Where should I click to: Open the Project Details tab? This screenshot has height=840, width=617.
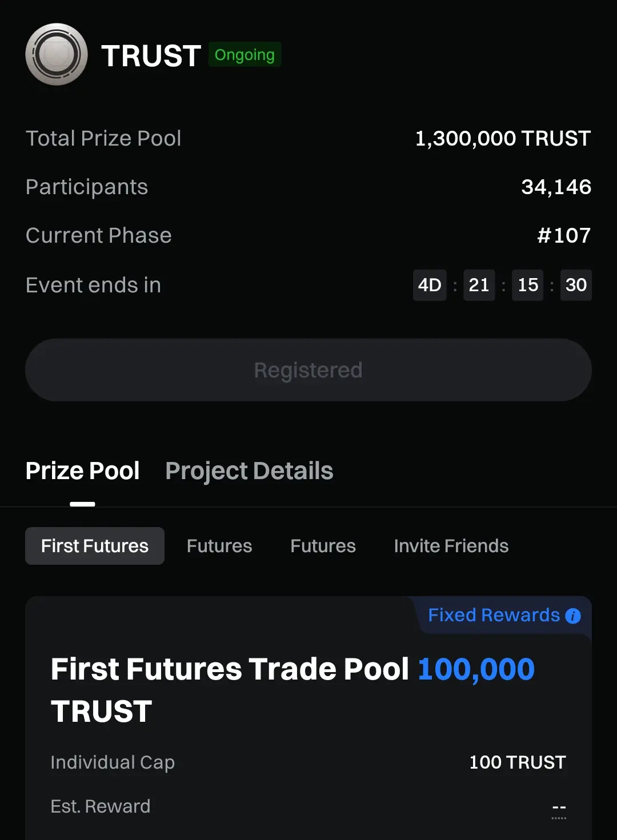tap(249, 471)
